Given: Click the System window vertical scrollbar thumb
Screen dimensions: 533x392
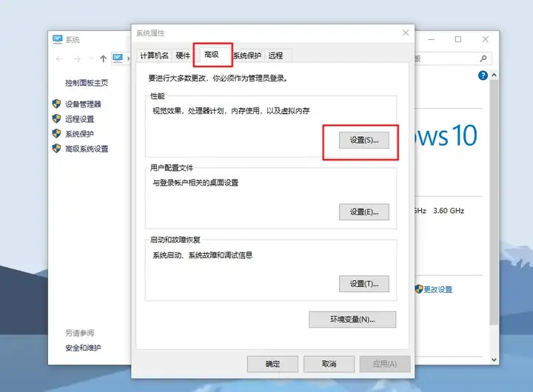Looking at the screenshot, I should click(495, 202).
